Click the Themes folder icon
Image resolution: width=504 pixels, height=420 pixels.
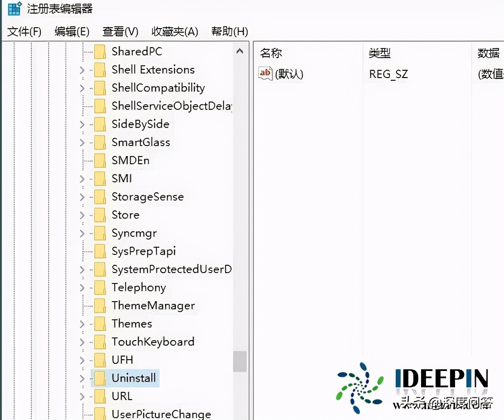(x=100, y=323)
